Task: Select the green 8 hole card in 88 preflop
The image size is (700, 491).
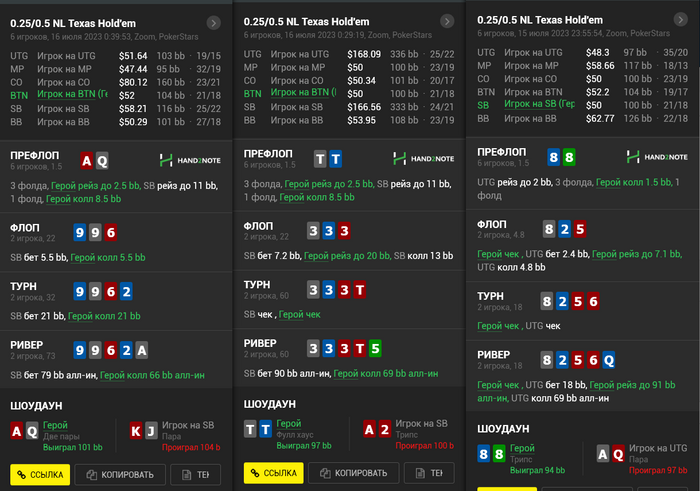Action: 569,157
